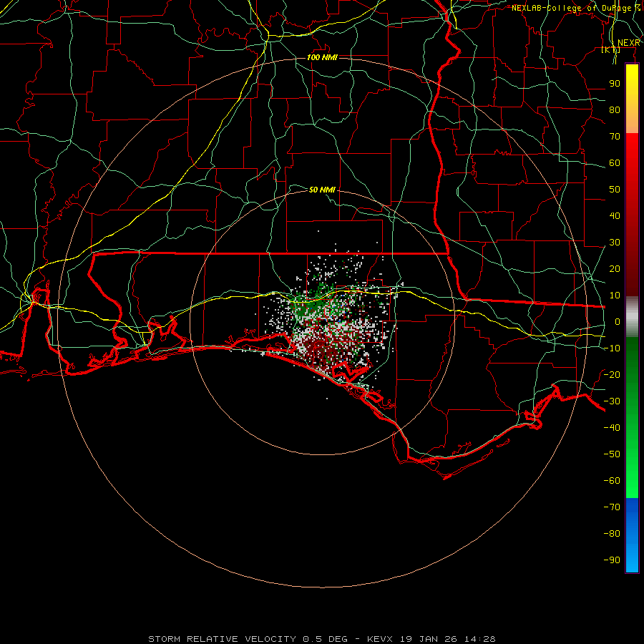
Task: Click the 60 value on velocity scale
Action: 615,163
